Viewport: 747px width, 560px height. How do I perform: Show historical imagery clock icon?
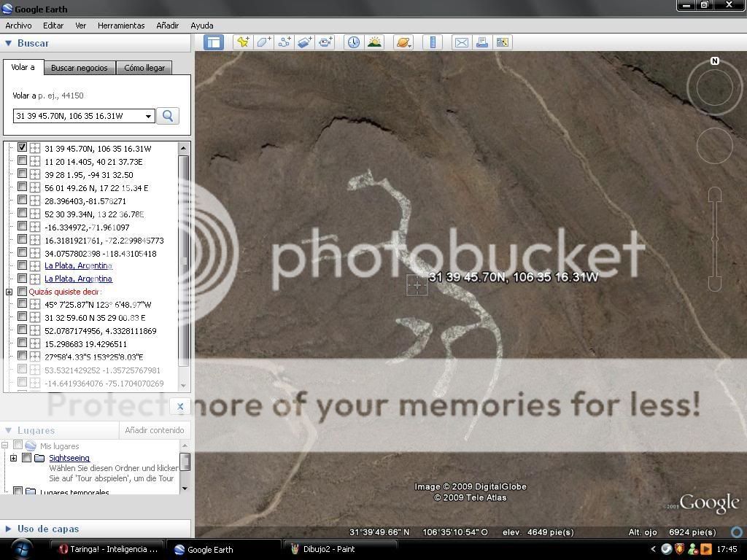[x=354, y=42]
